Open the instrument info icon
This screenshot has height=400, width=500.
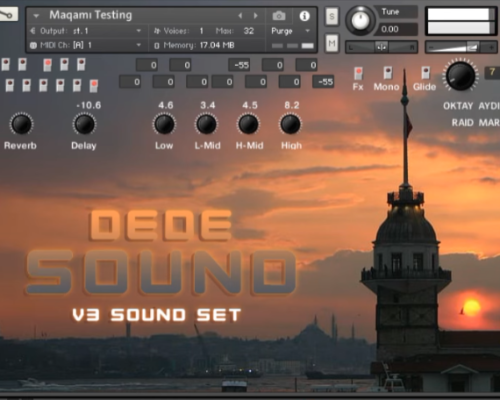(x=304, y=16)
